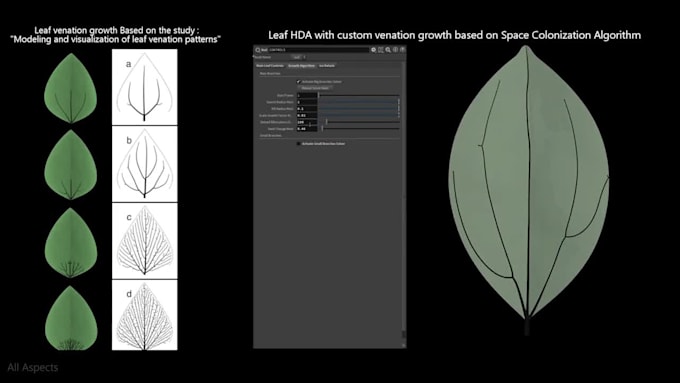The height and width of the screenshot is (383, 680).
Task: Click the green leaf render beside diagram b
Action: coord(70,165)
